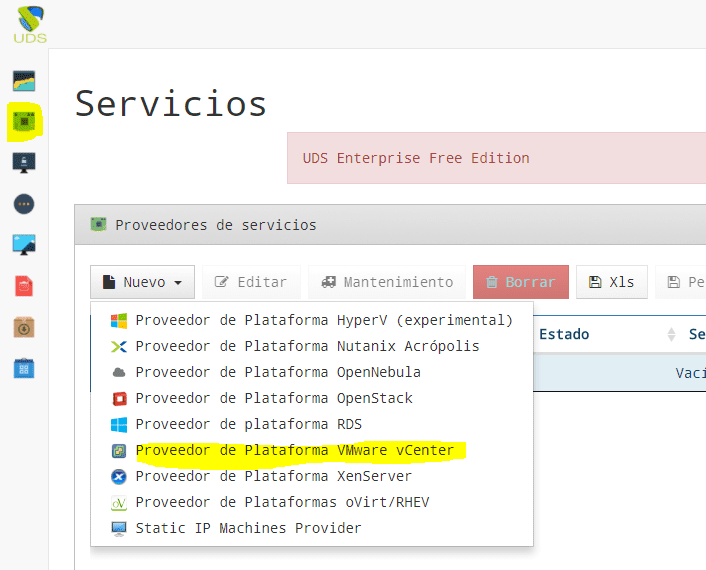Open the Nuevo dropdown button
The height and width of the screenshot is (570, 706).
click(142, 282)
